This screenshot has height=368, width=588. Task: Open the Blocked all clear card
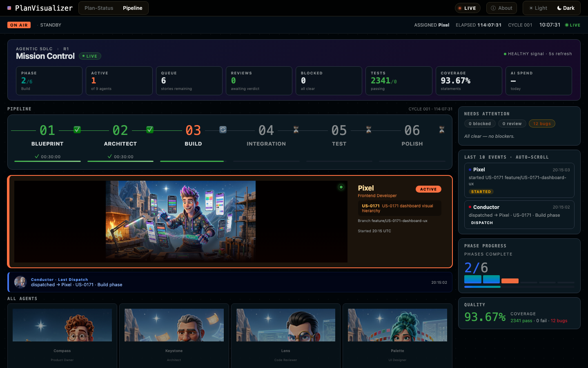329,81
